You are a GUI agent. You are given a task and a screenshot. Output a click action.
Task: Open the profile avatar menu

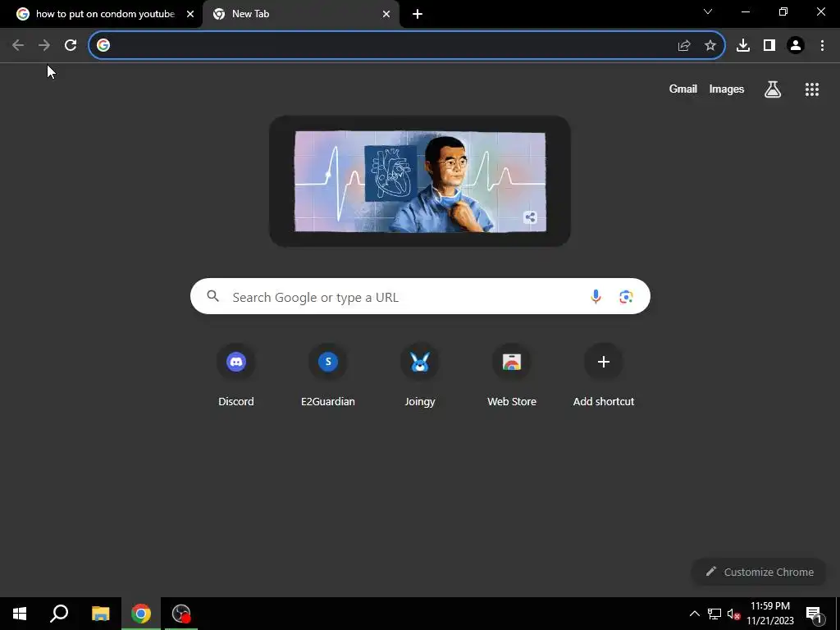[x=796, y=46]
